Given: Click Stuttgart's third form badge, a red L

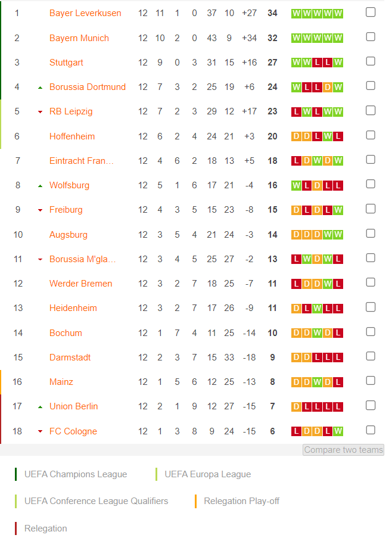Looking at the screenshot, I should (317, 63).
